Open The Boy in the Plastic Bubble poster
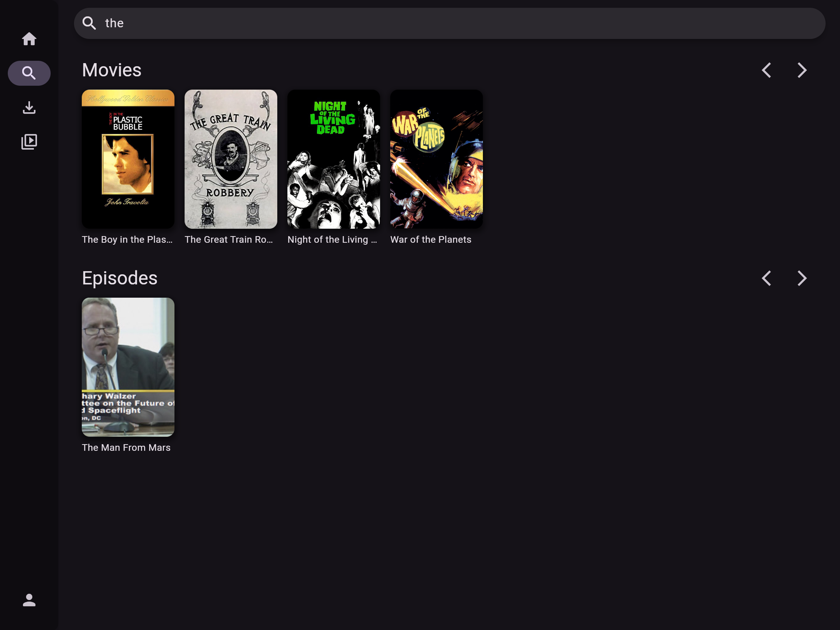The width and height of the screenshot is (840, 630). coord(128,159)
